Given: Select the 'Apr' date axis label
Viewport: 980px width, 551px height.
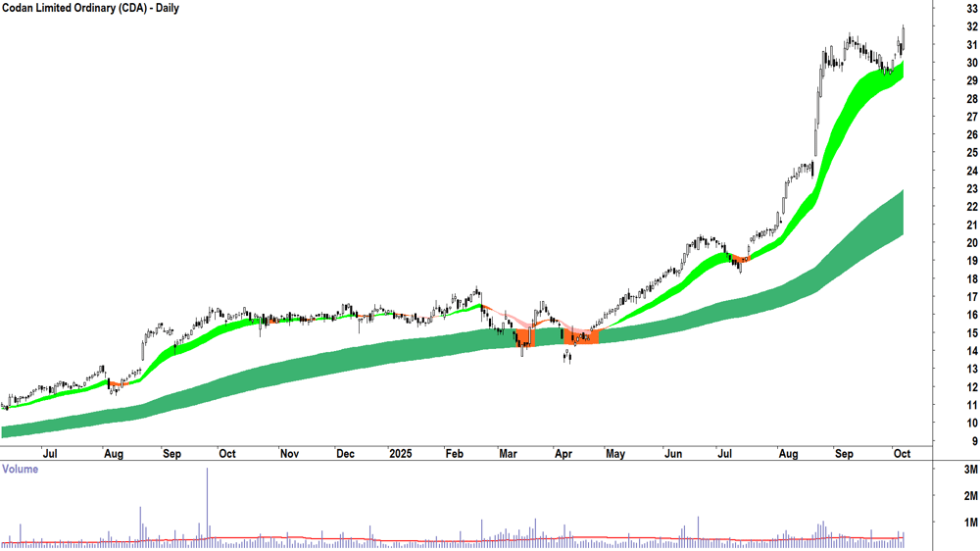Looking at the screenshot, I should point(563,453).
